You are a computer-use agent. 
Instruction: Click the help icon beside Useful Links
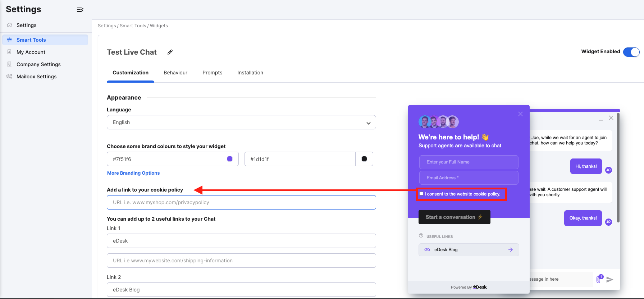coord(421,236)
